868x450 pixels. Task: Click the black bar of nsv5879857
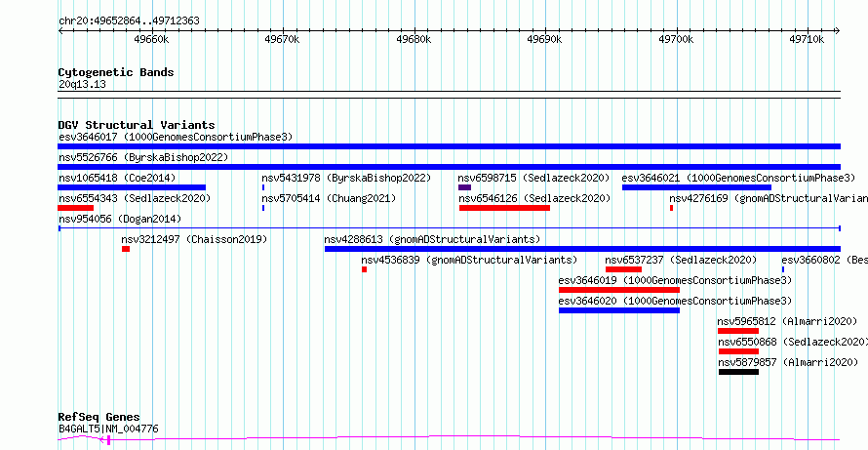tap(738, 372)
